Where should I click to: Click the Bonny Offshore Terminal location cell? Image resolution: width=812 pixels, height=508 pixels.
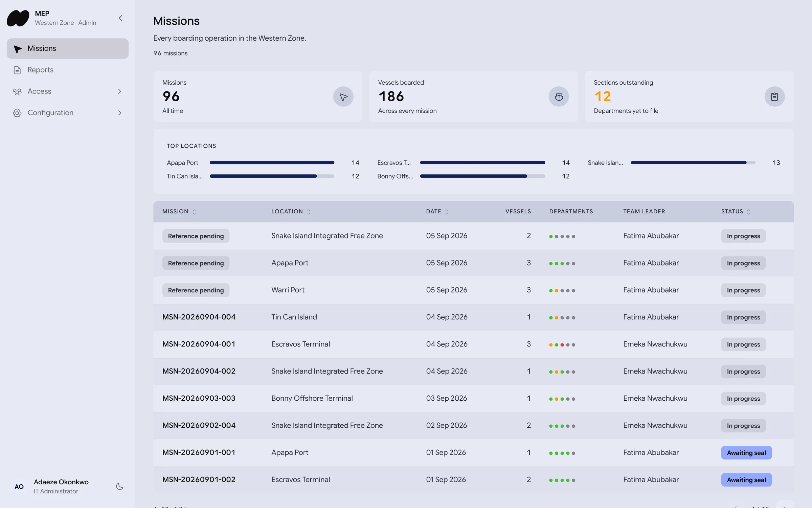pos(312,398)
